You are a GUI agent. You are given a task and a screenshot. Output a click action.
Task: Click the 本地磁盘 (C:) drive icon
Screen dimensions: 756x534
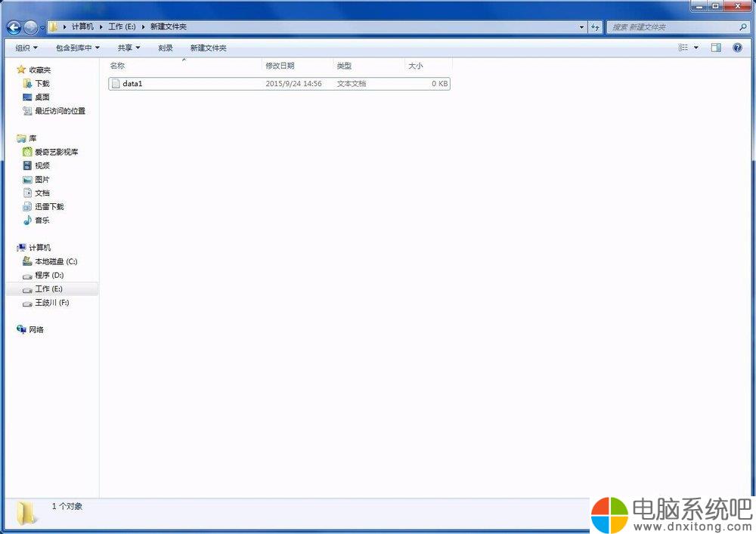tap(27, 261)
